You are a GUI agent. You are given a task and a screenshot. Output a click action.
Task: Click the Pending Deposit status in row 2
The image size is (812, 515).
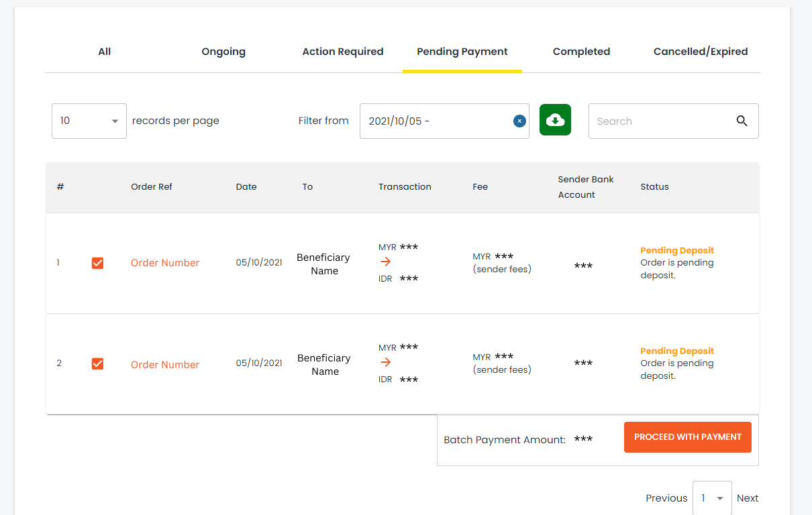coord(677,351)
